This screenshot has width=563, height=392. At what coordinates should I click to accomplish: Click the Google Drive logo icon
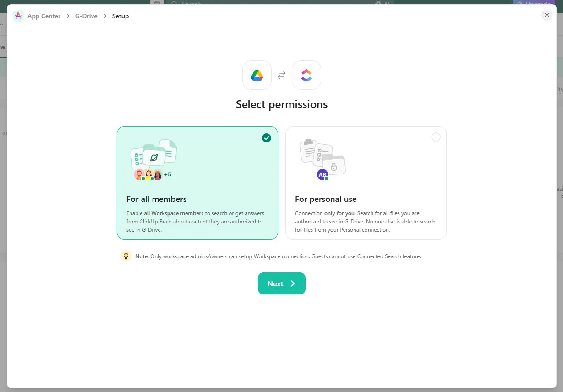point(257,75)
